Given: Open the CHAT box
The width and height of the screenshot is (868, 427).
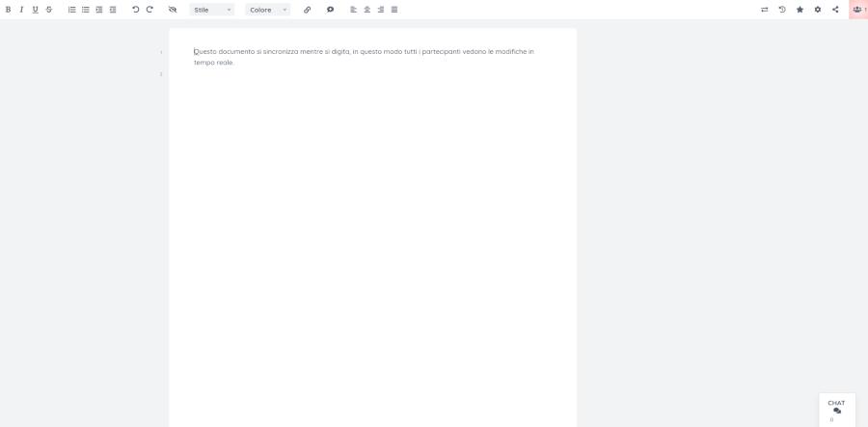Looking at the screenshot, I should point(836,410).
